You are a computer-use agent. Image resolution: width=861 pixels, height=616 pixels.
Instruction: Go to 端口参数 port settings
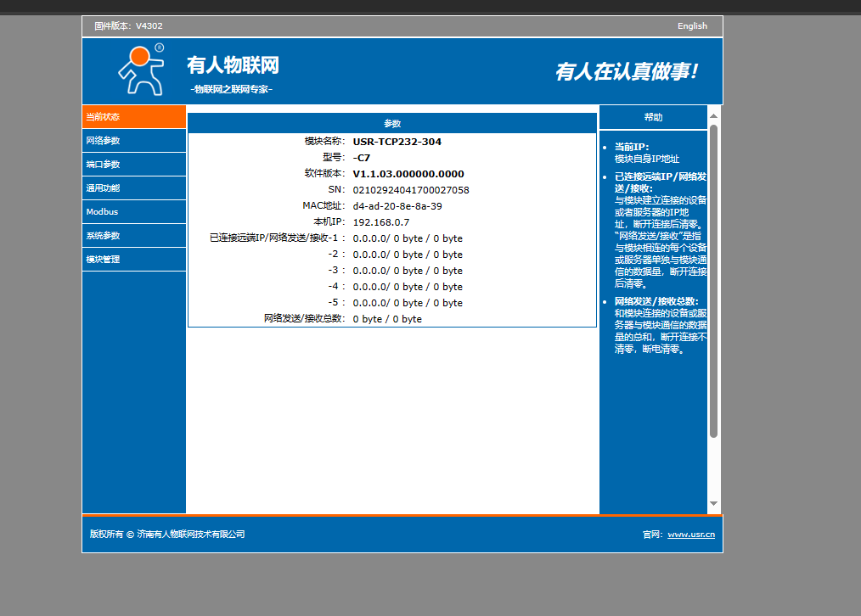pyautogui.click(x=133, y=165)
